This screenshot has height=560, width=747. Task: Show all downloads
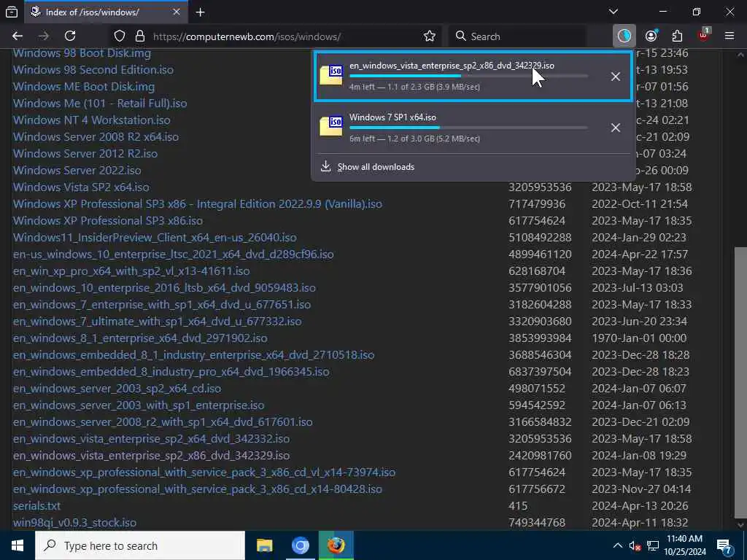tap(376, 167)
